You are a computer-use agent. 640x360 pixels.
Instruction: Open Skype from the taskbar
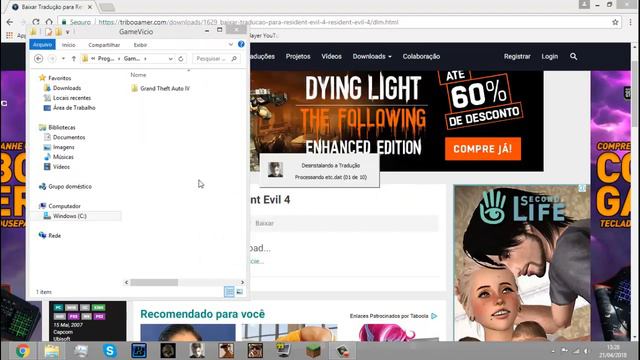tap(110, 351)
